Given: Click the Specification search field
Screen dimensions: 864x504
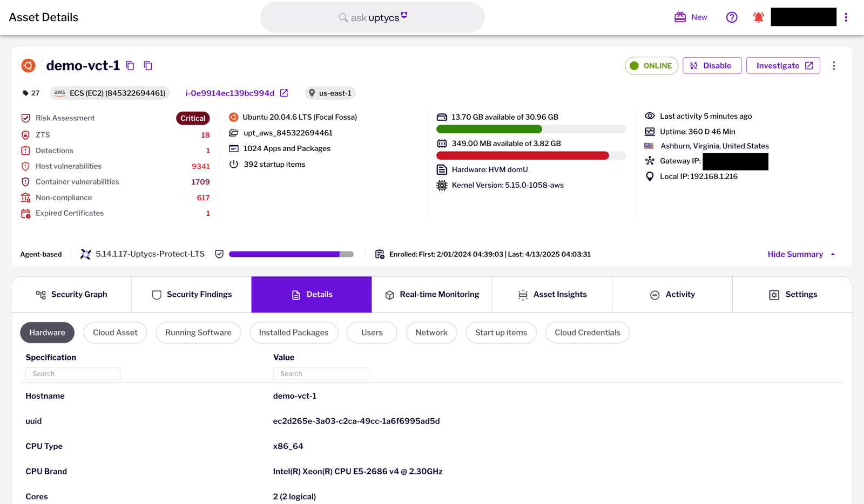Looking at the screenshot, I should coord(73,373).
